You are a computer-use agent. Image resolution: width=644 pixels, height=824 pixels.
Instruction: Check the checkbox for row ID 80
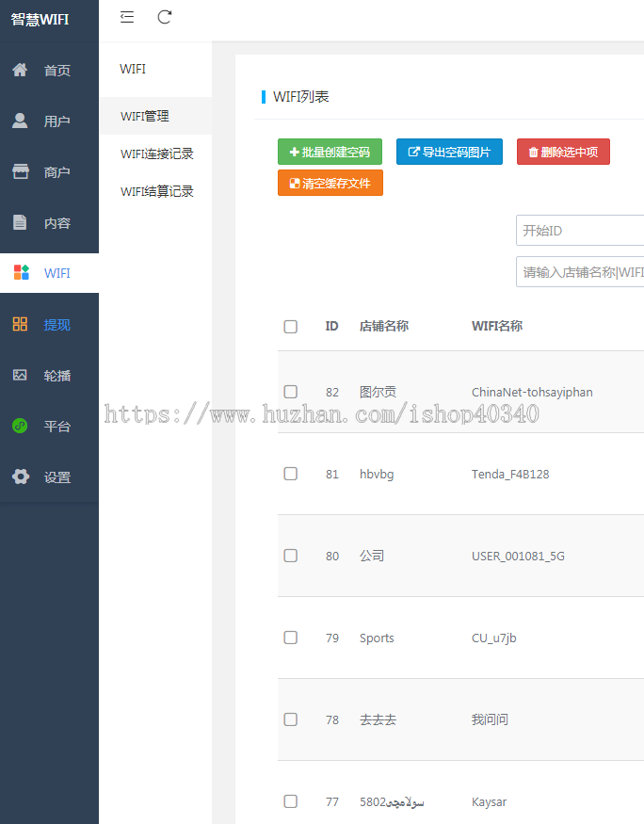291,556
